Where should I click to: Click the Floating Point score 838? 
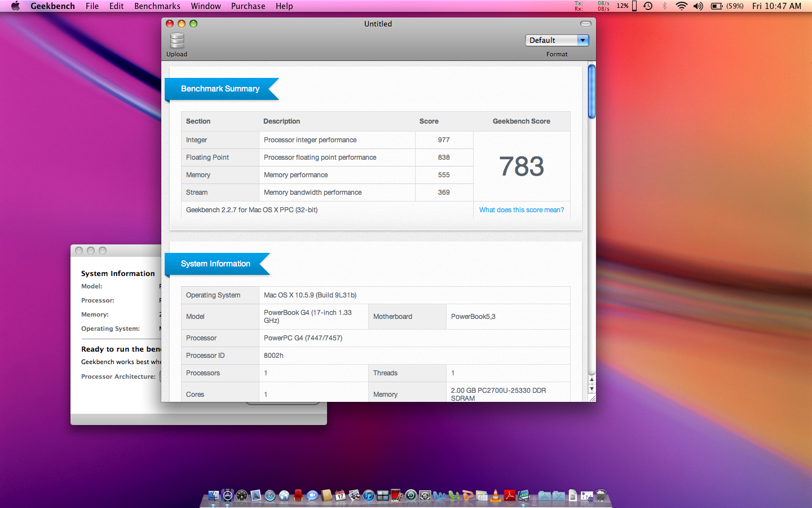(444, 157)
